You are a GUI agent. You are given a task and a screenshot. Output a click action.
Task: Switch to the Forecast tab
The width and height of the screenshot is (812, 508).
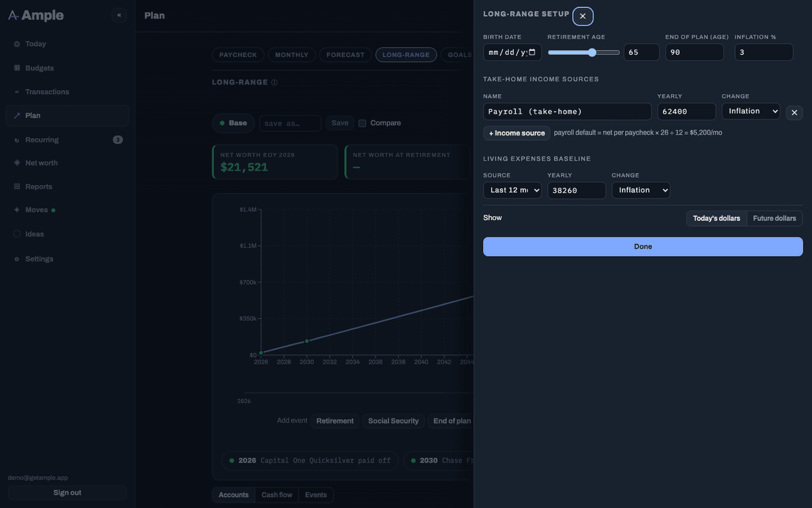tap(345, 55)
